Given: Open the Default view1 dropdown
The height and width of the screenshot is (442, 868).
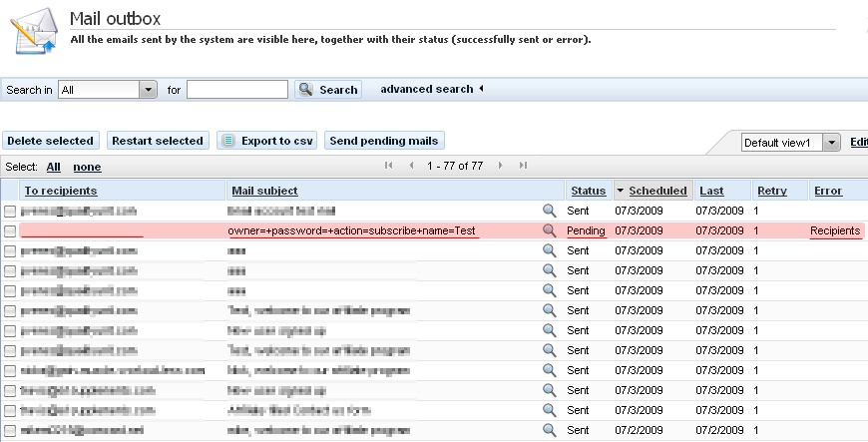Looking at the screenshot, I should (x=832, y=143).
